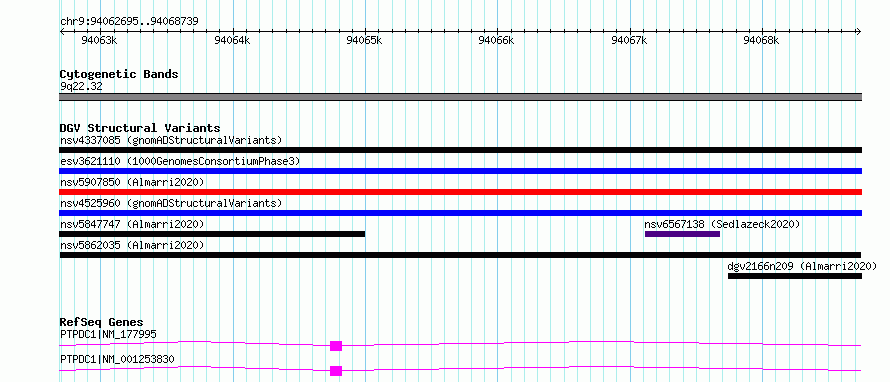Select the gray 9q22.32 cytogenetic band bar
This screenshot has height=382, width=890.
[460, 97]
